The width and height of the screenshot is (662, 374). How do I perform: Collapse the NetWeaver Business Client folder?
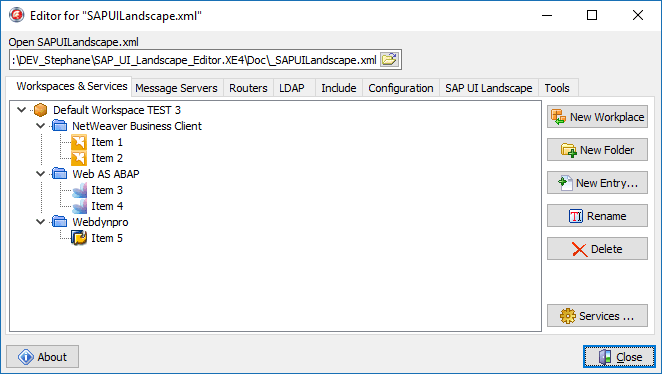click(x=41, y=126)
